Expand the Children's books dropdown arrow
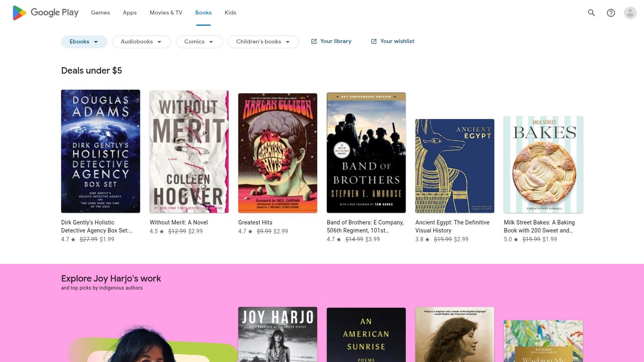 pyautogui.click(x=287, y=41)
